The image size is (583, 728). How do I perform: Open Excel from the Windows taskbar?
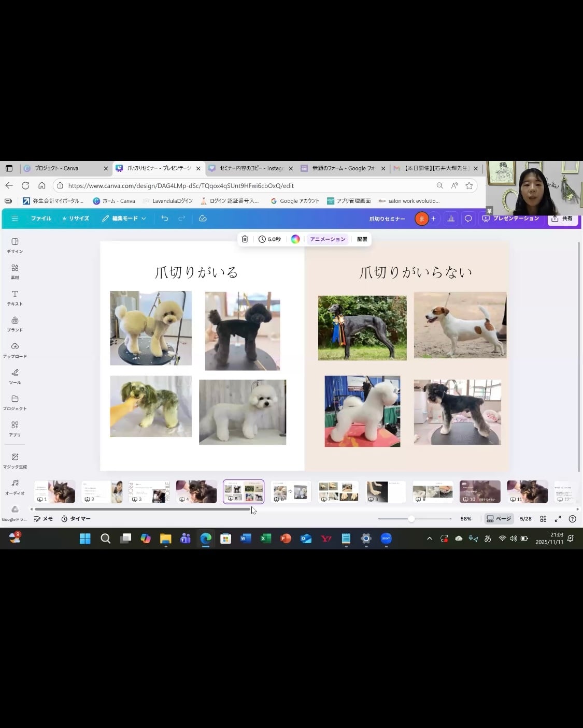[265, 538]
